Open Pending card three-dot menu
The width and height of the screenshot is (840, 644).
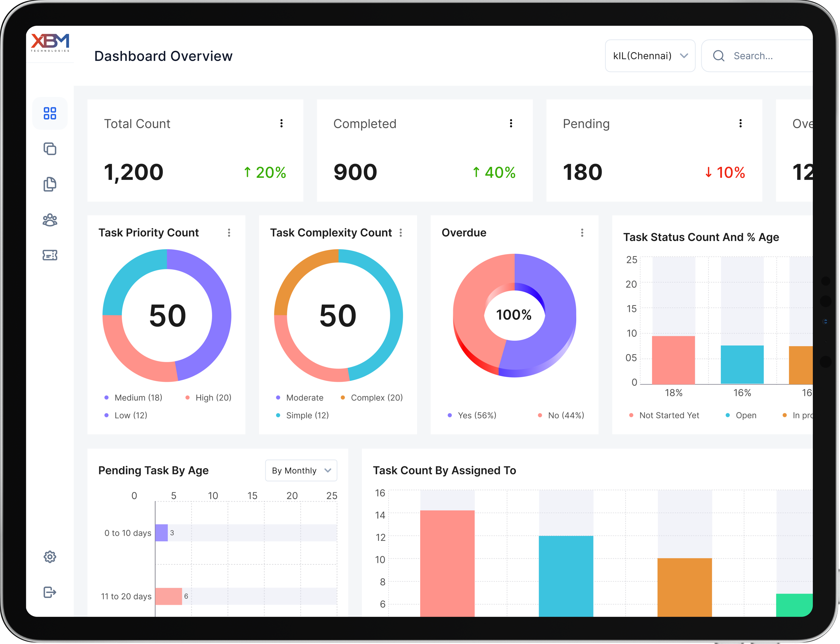click(x=740, y=124)
